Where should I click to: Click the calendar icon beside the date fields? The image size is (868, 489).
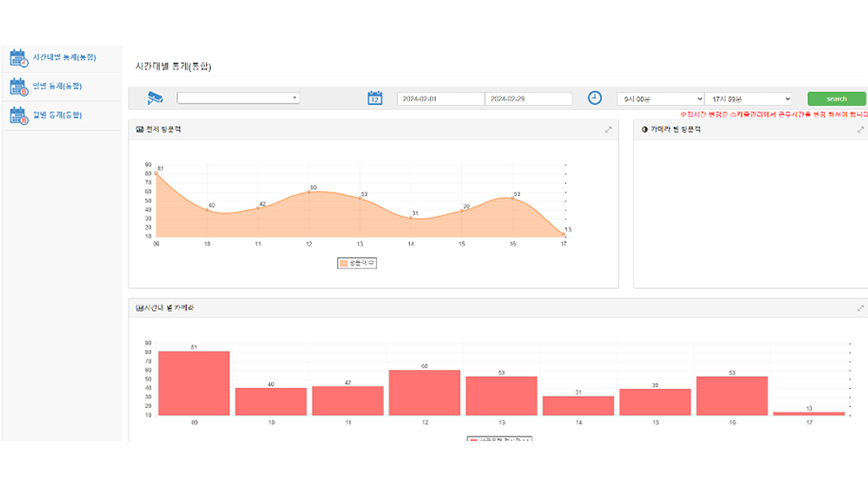point(375,98)
